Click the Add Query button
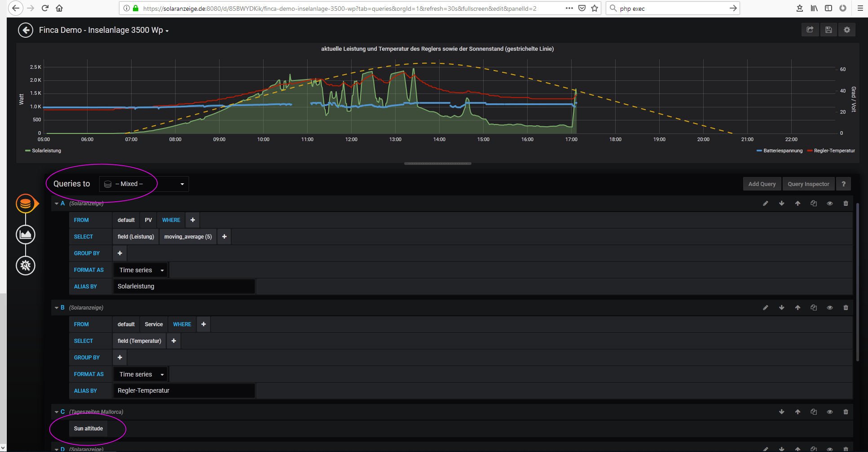Viewport: 868px width, 452px height. pyautogui.click(x=762, y=184)
